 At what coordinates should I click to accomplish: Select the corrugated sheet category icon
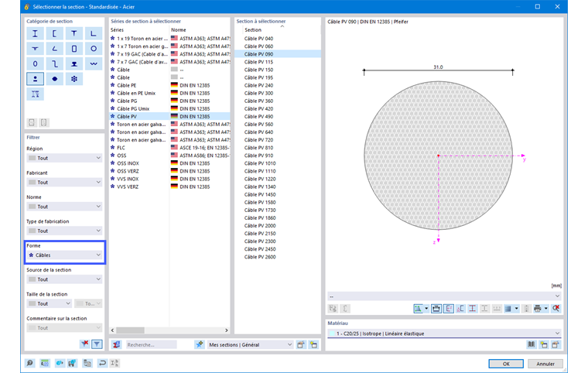click(94, 63)
